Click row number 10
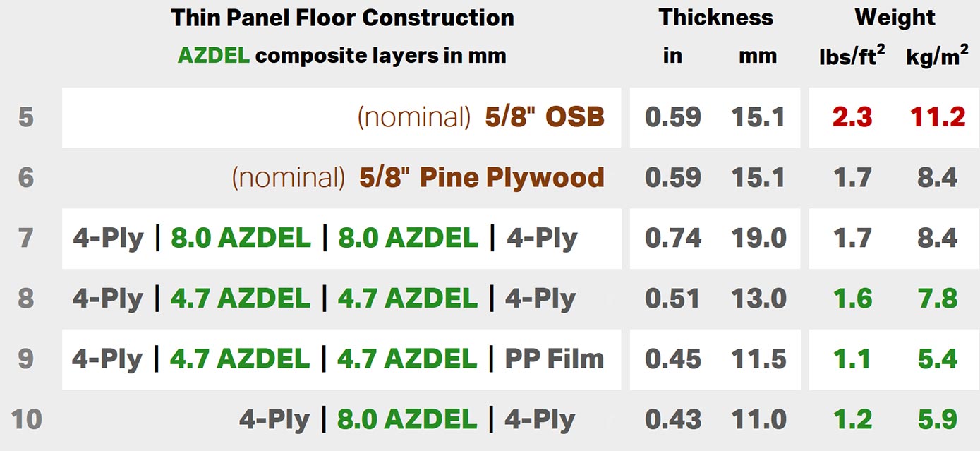This screenshot has height=451, width=980. tap(26, 419)
